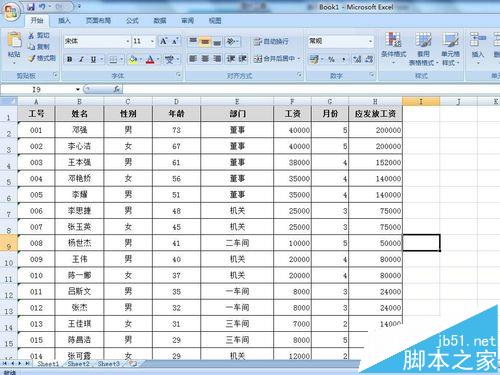Toggle italic formatting
Image resolution: width=500 pixels, height=375 pixels.
coord(81,59)
